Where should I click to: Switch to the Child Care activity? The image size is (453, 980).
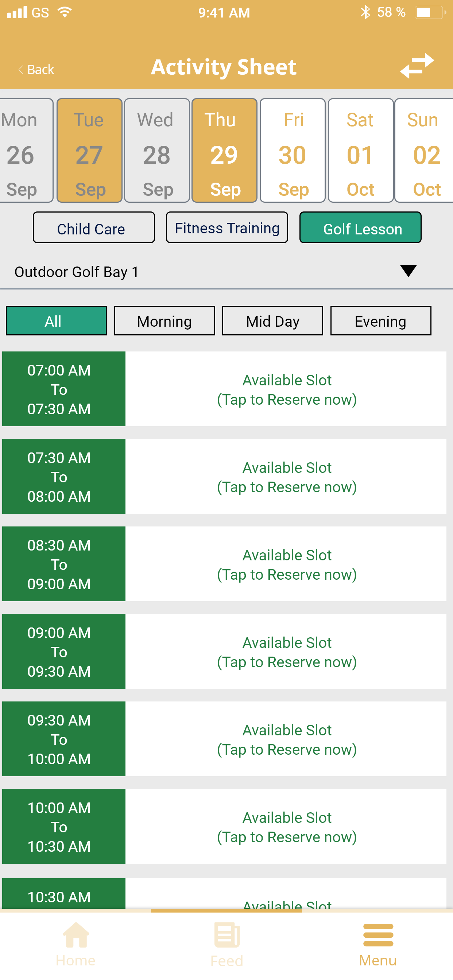tap(94, 227)
